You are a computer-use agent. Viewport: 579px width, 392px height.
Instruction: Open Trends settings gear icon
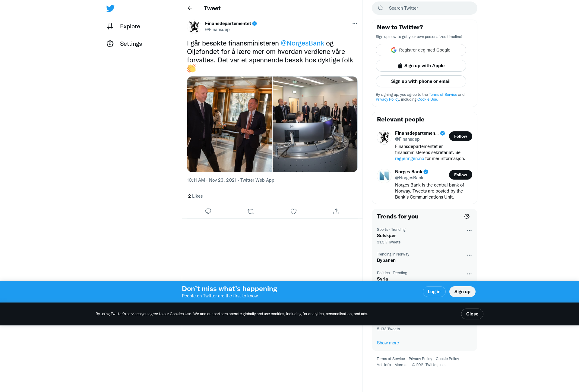tap(467, 216)
